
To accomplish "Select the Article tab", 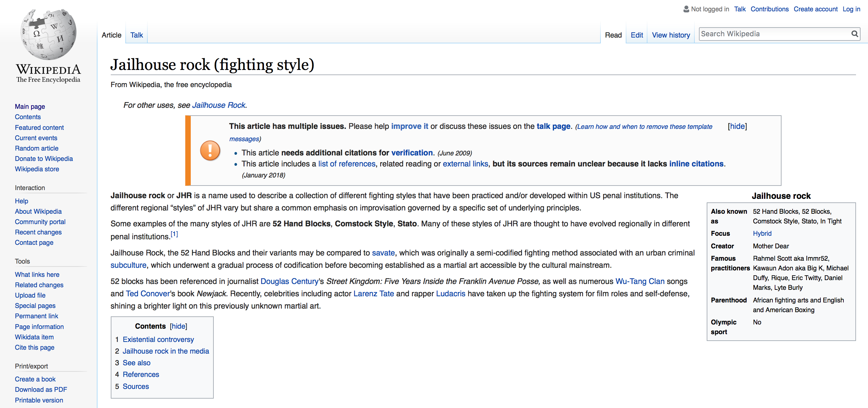I will tap(111, 35).
